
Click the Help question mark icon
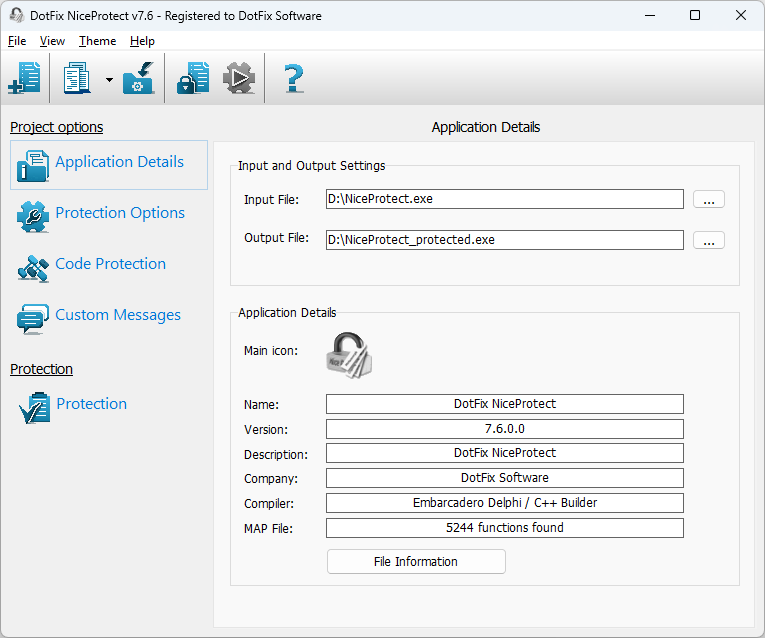(x=293, y=78)
